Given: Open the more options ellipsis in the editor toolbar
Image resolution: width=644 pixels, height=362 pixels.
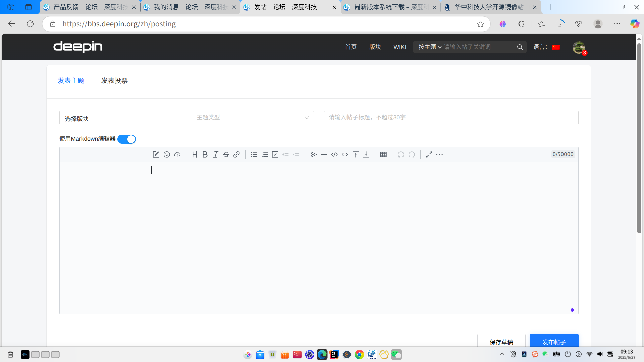Looking at the screenshot, I should (x=439, y=154).
